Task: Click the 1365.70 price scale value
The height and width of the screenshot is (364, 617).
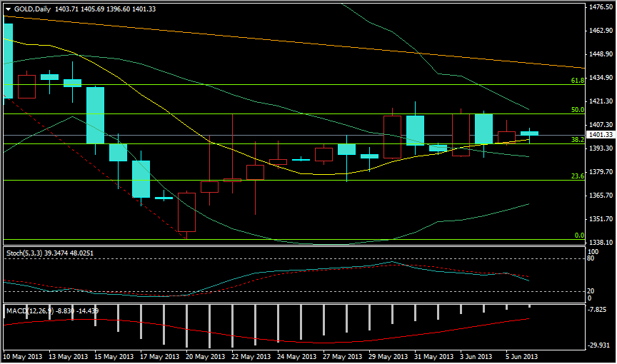Action: click(x=601, y=196)
